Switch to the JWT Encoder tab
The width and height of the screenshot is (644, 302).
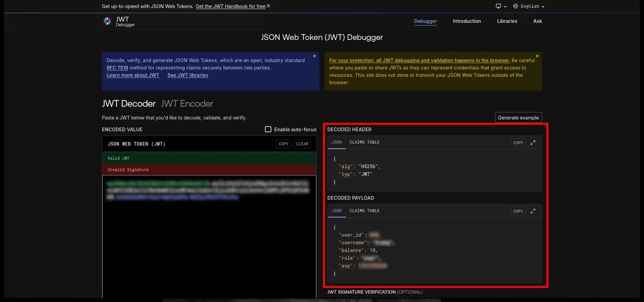tap(187, 104)
